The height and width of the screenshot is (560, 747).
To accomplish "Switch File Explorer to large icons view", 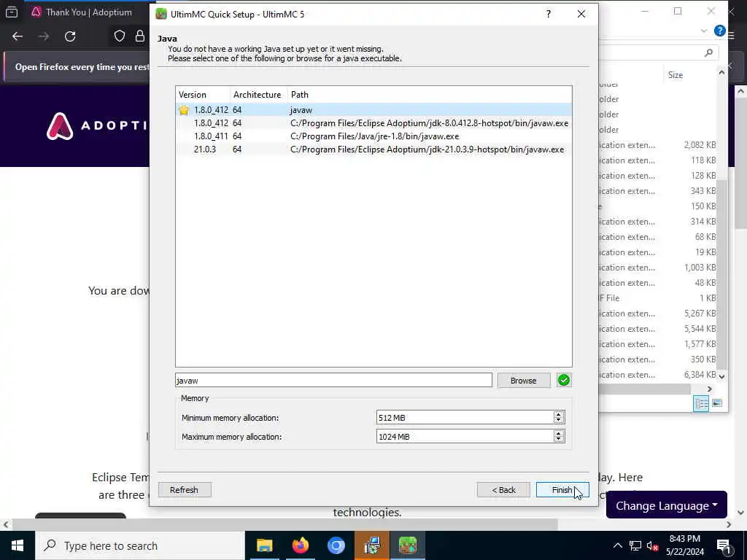I will coord(717,403).
